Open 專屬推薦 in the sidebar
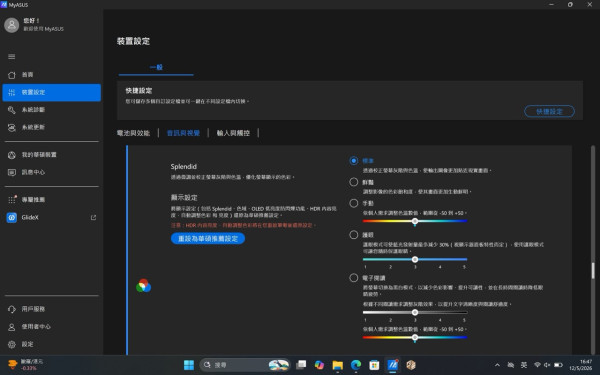The image size is (600, 375). (x=52, y=199)
